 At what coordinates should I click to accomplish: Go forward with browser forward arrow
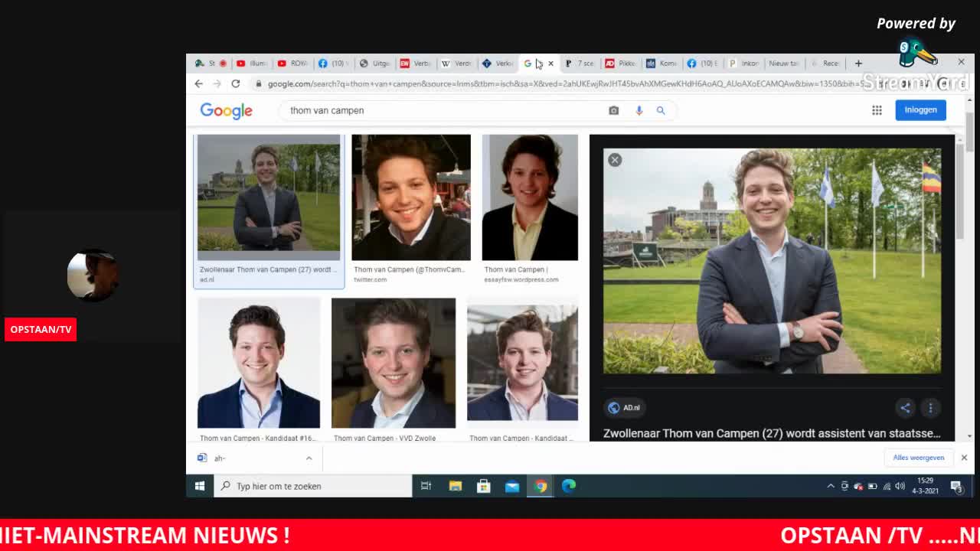pos(217,83)
